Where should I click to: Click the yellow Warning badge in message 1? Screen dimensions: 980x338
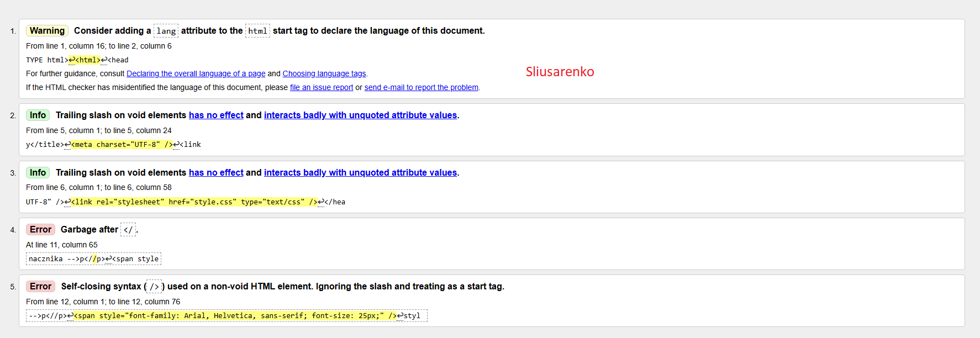pyautogui.click(x=47, y=31)
